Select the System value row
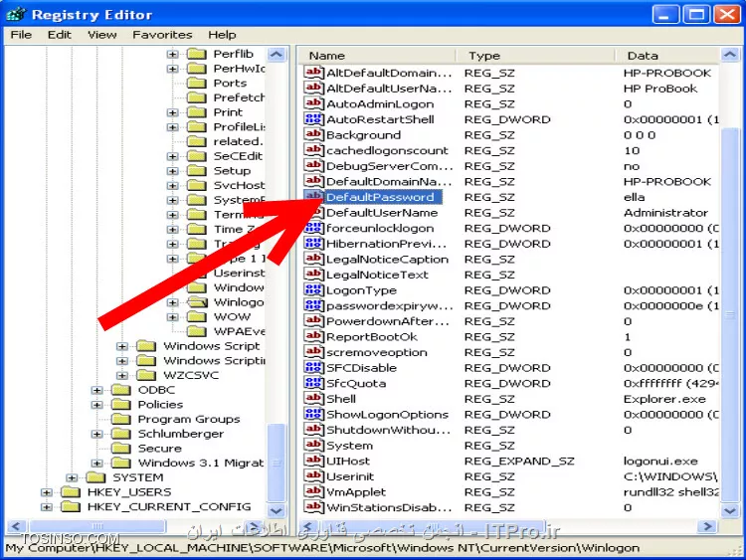Image resolution: width=746 pixels, height=560 pixels. [x=510, y=446]
